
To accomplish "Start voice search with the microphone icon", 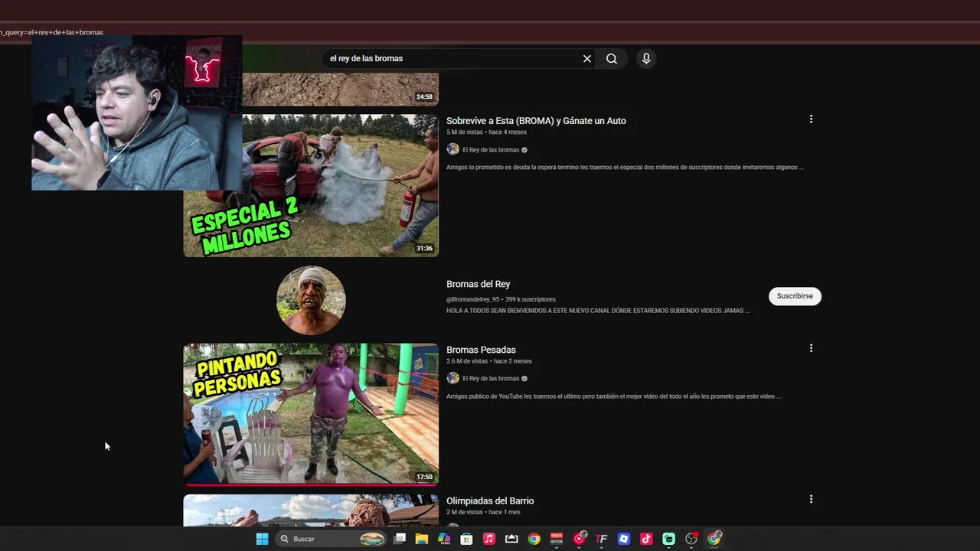I will (x=646, y=59).
